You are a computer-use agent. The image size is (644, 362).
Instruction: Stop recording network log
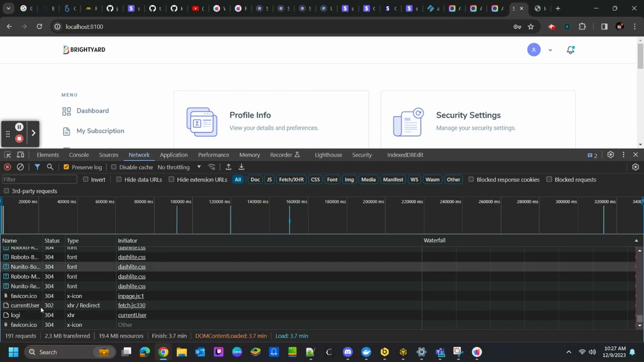[x=7, y=167]
